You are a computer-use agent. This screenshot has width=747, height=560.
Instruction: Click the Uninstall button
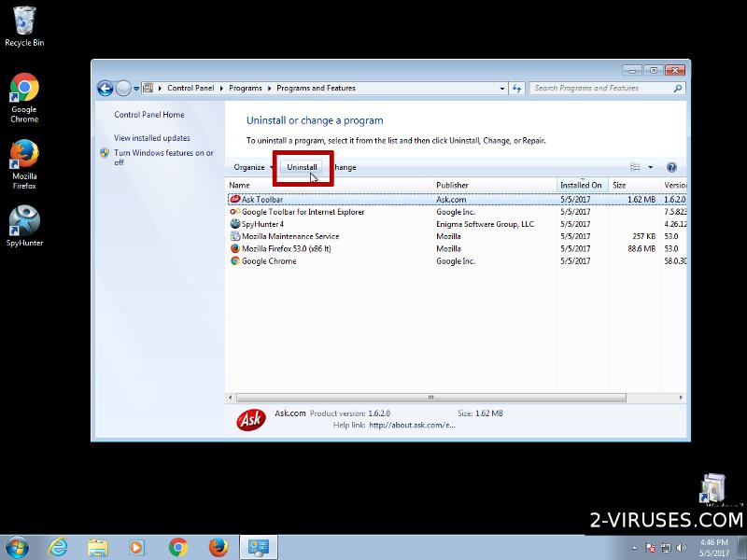point(302,167)
